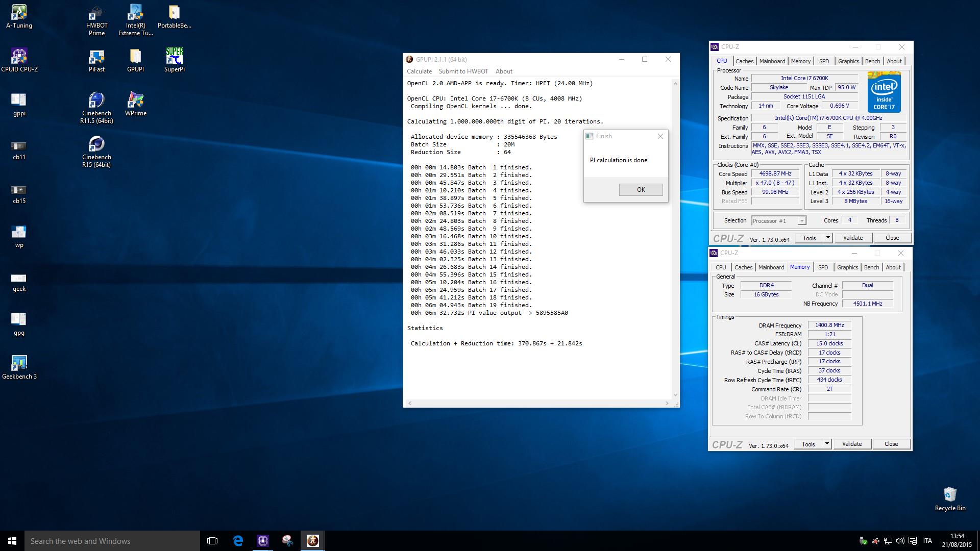Expand Tools dropdown arrow in top CPU-Z
Image resolution: width=980 pixels, height=551 pixels.
[x=828, y=238]
